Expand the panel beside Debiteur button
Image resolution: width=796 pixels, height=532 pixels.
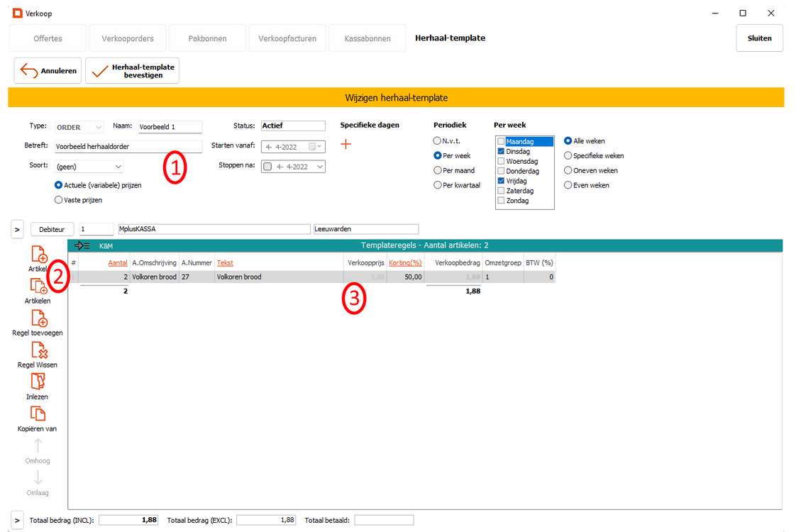[18, 229]
